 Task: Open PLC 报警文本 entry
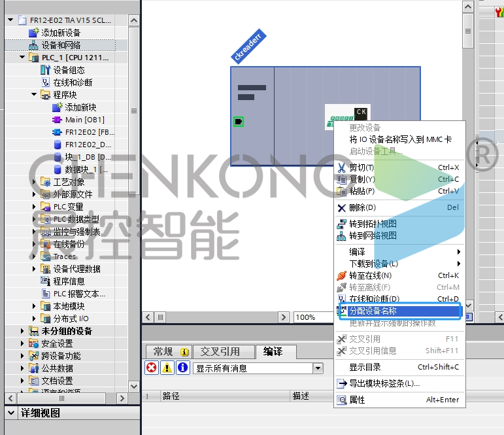pyautogui.click(x=79, y=294)
